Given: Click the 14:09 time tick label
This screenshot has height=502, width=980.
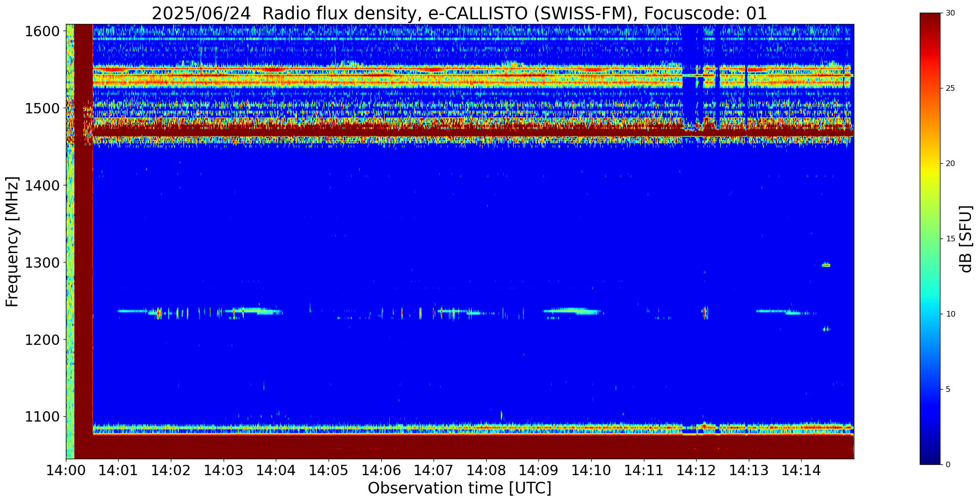Looking at the screenshot, I should pos(538,470).
